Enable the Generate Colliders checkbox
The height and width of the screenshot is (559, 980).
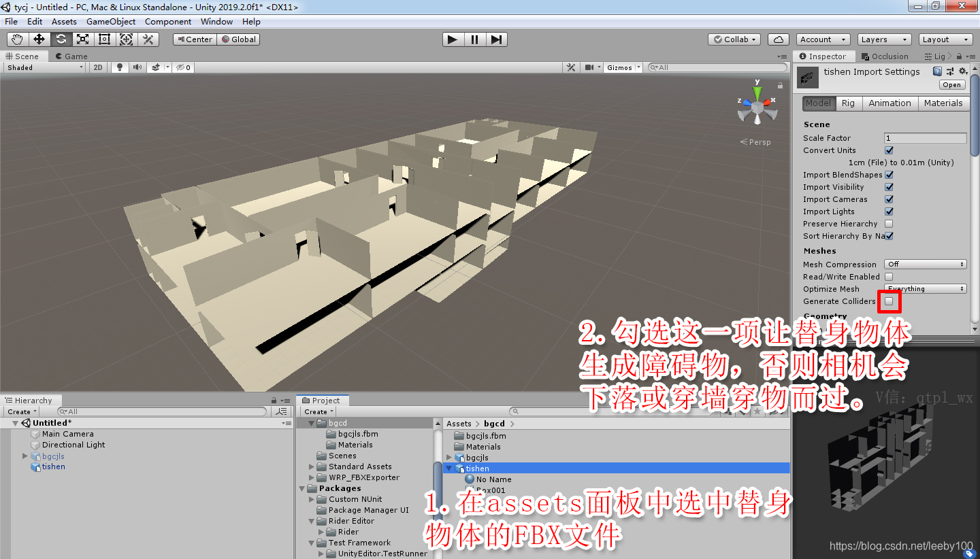pyautogui.click(x=889, y=301)
